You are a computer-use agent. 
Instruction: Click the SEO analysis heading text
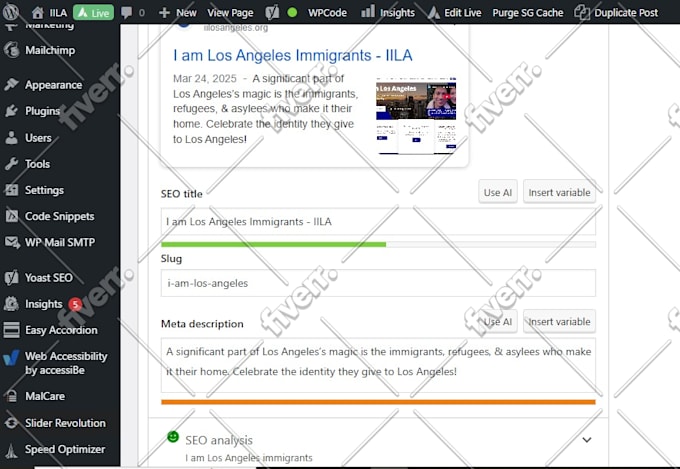click(219, 440)
